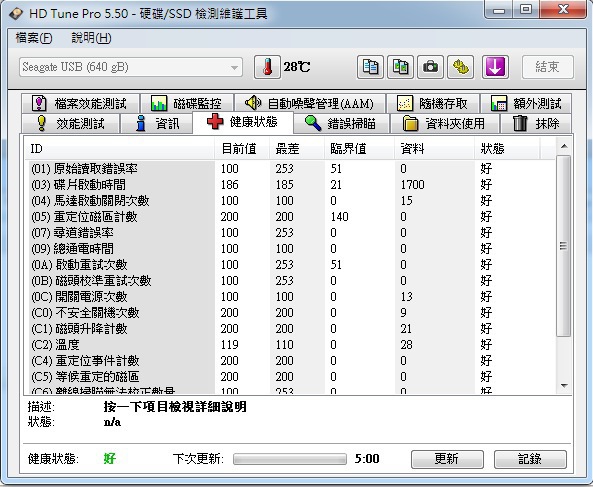This screenshot has width=593, height=487.
Task: Click the 下次更新 progress bar
Action: click(x=290, y=459)
